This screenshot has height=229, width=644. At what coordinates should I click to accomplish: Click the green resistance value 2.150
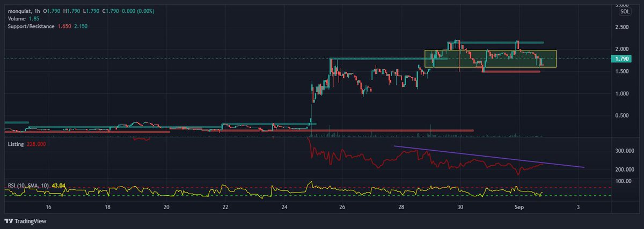80,26
